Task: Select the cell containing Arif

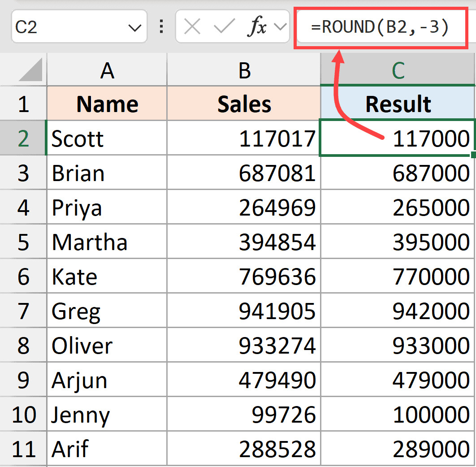Action: click(x=107, y=450)
